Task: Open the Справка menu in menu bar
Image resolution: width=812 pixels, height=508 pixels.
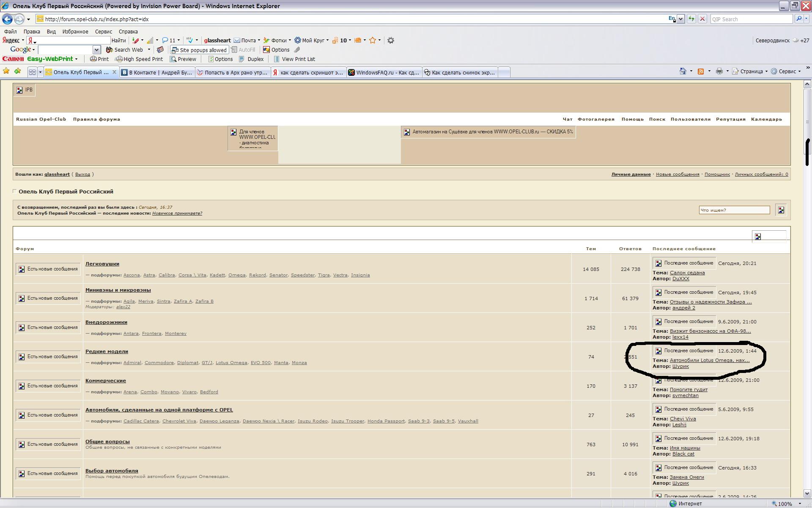Action: click(128, 31)
